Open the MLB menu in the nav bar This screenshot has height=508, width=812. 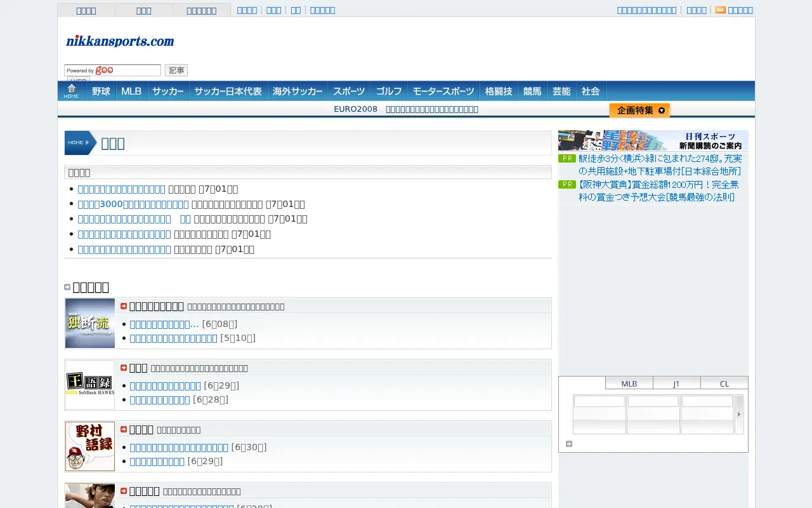[132, 91]
